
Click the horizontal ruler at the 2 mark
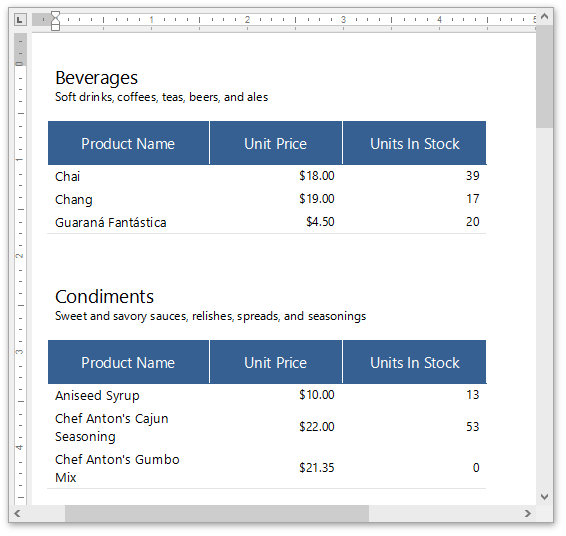(x=247, y=19)
